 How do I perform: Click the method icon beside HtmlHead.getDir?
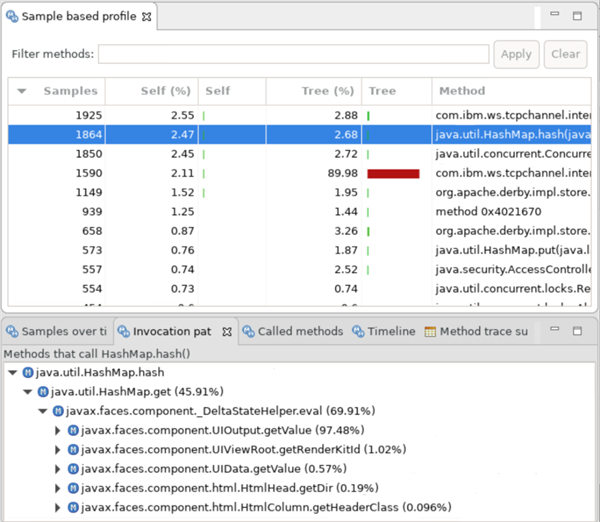(73, 488)
